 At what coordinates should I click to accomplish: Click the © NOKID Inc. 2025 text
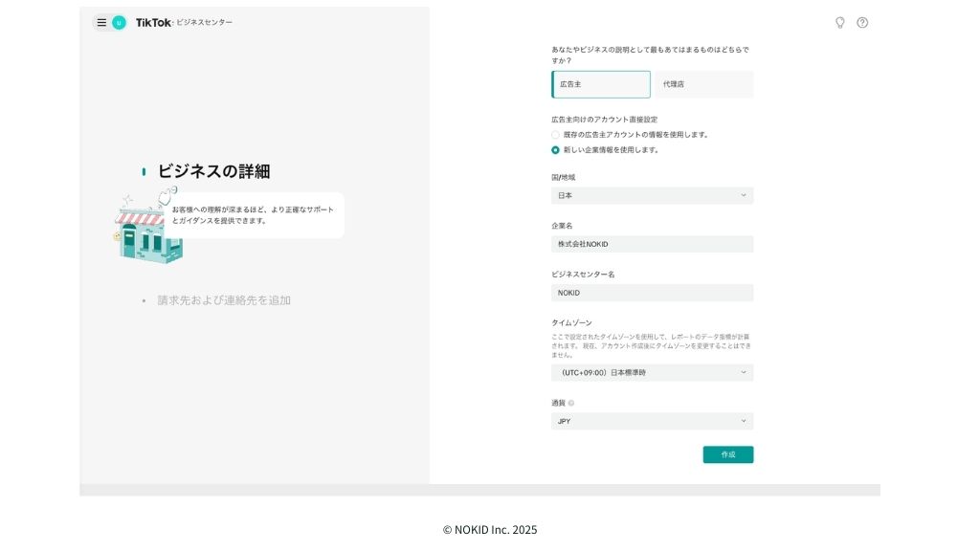490,530
